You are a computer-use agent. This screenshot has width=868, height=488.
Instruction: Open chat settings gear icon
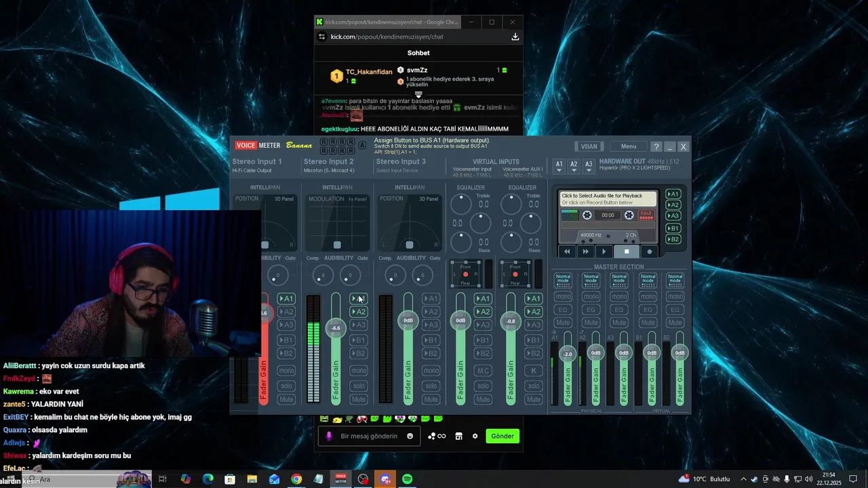point(475,436)
